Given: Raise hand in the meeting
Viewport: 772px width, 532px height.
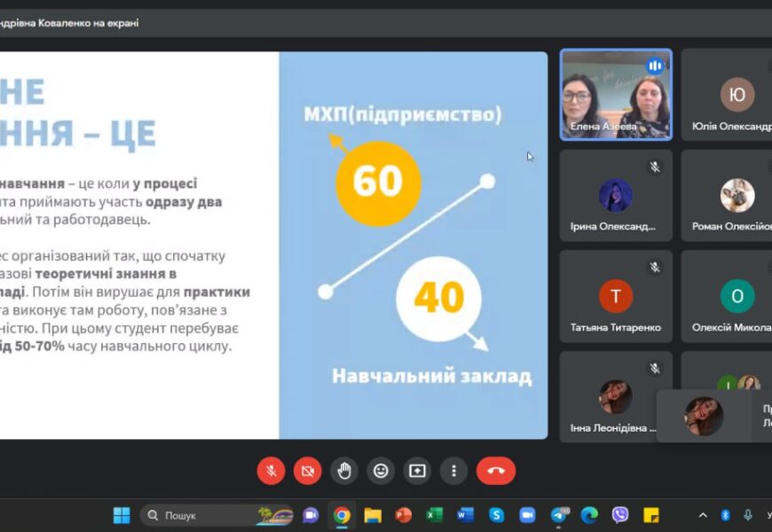Looking at the screenshot, I should pos(344,471).
